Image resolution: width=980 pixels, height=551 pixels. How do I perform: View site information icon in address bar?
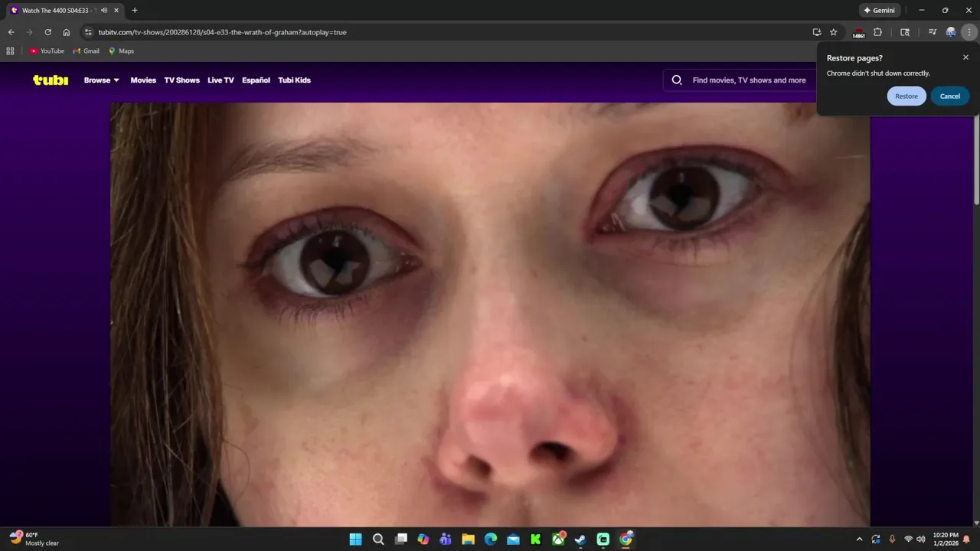(88, 32)
